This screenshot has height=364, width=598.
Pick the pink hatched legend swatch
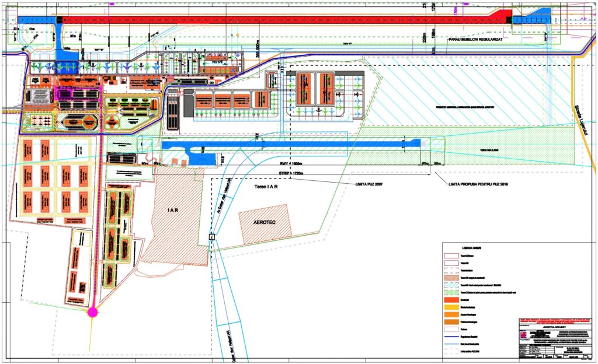coord(451,278)
